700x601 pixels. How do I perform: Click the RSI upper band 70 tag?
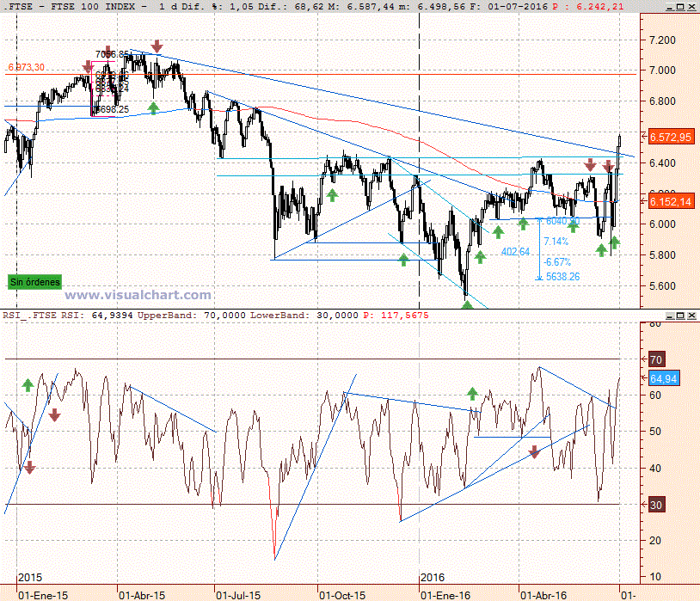tap(656, 359)
